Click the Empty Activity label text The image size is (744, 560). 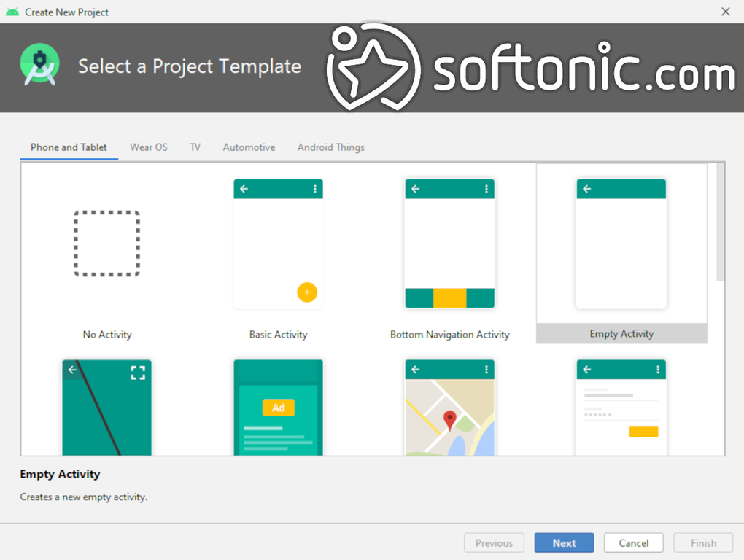pos(621,334)
